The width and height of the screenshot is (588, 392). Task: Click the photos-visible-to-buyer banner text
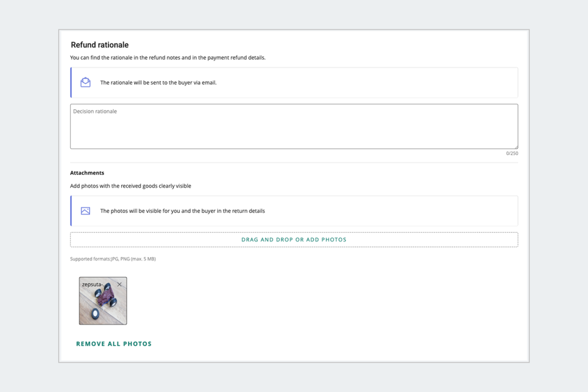click(x=182, y=210)
